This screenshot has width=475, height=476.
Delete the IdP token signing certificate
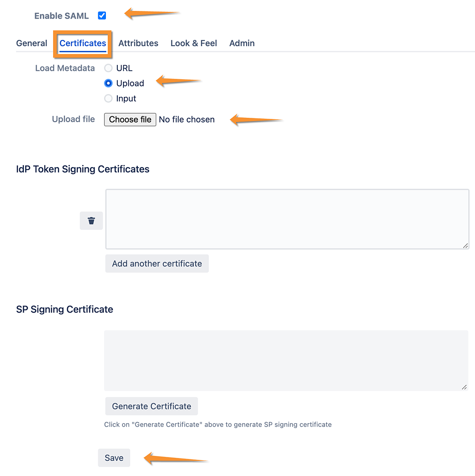pyautogui.click(x=91, y=221)
